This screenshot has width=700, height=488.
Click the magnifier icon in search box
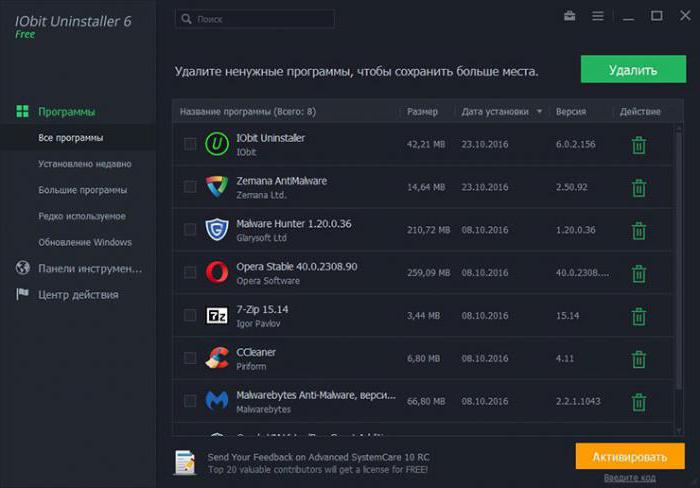[187, 19]
